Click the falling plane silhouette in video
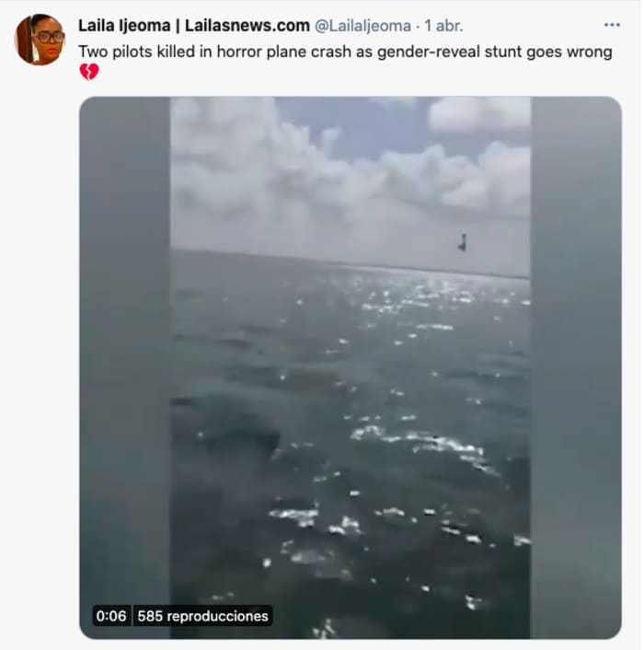 463,242
